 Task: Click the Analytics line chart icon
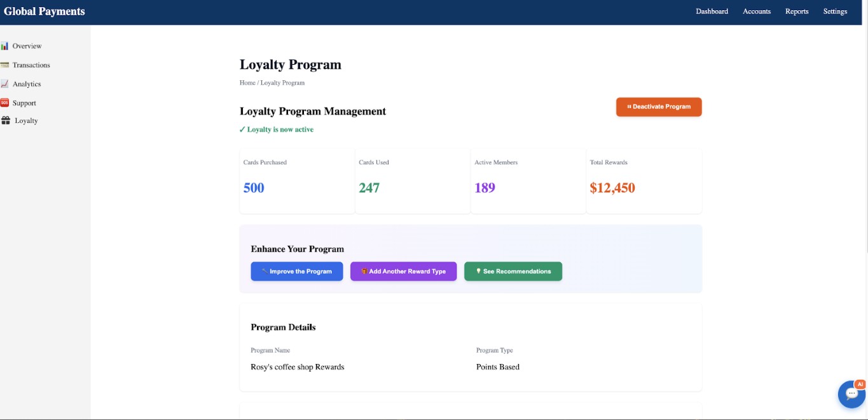[x=4, y=84]
